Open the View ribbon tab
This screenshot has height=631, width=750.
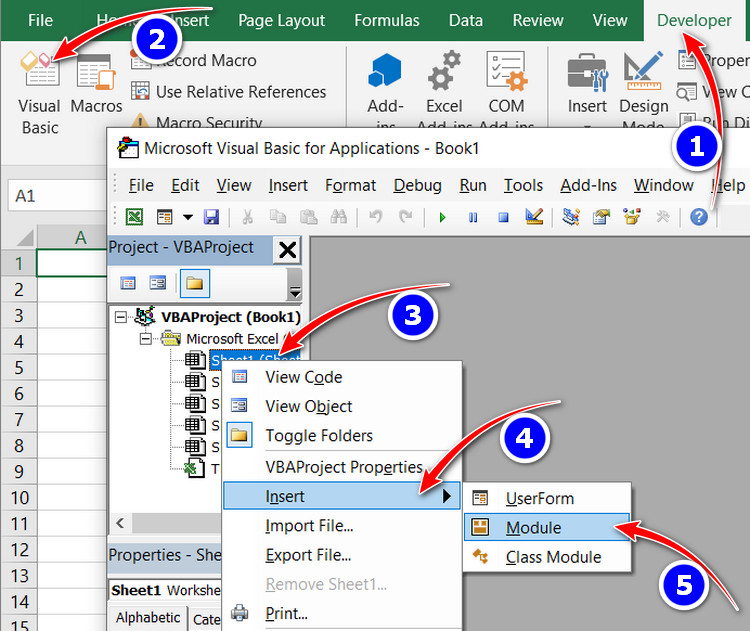610,21
